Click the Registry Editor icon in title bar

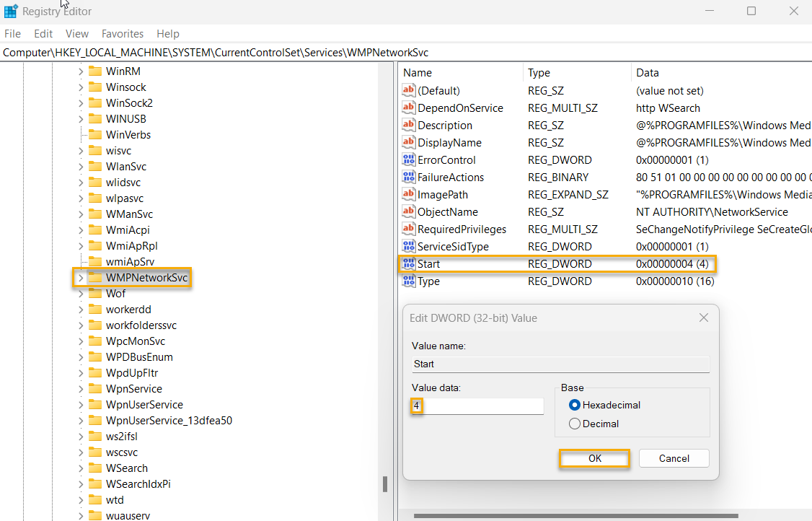[10, 11]
